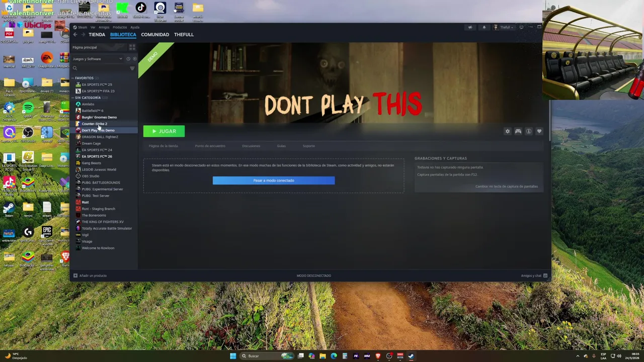Select EA SPORTS FC 24
The width and height of the screenshot is (644, 362).
click(97, 150)
